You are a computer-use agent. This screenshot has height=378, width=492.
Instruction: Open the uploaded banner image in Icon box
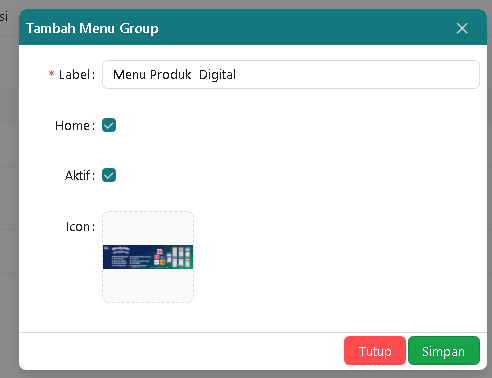point(148,257)
